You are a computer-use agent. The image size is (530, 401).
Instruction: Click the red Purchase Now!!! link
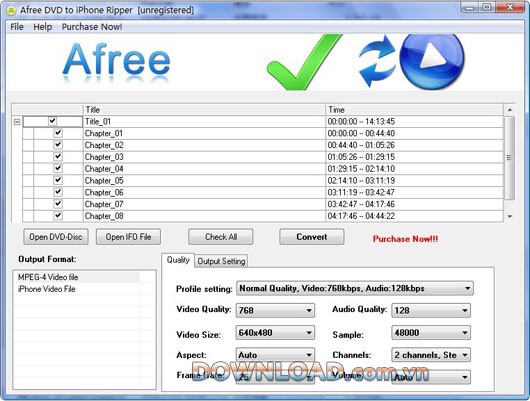tap(405, 239)
